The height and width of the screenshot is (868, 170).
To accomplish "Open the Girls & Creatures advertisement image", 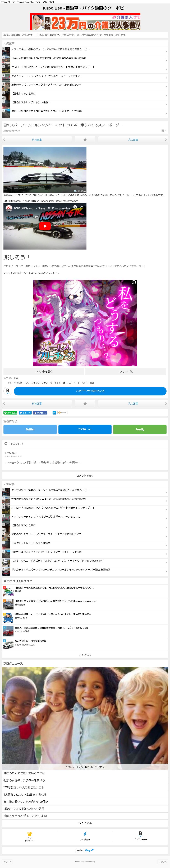I will pos(85,323).
